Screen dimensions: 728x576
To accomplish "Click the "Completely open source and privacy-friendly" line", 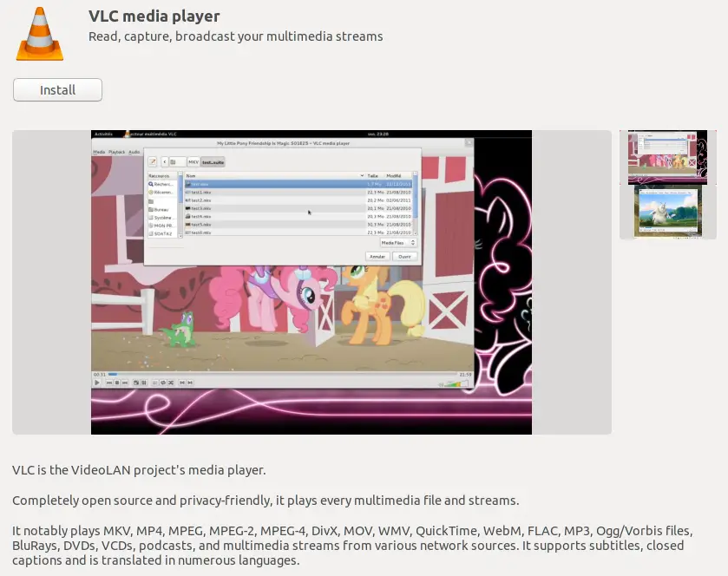I will click(x=266, y=501).
